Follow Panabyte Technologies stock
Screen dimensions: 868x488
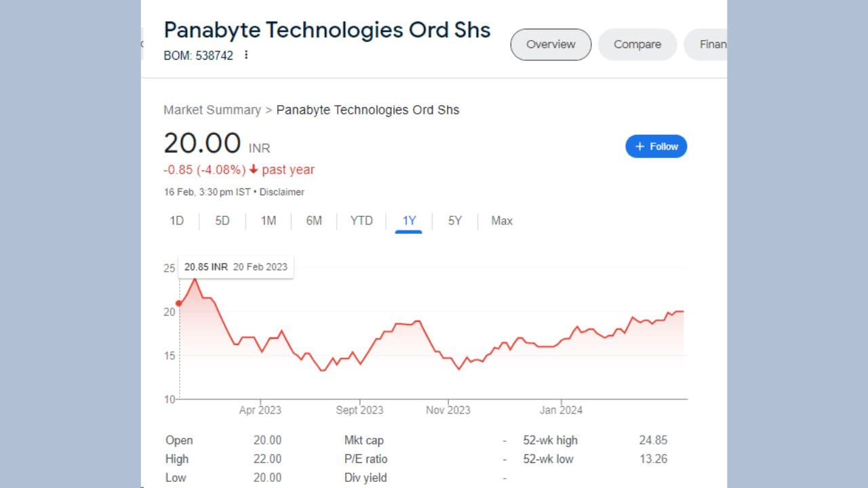point(656,146)
